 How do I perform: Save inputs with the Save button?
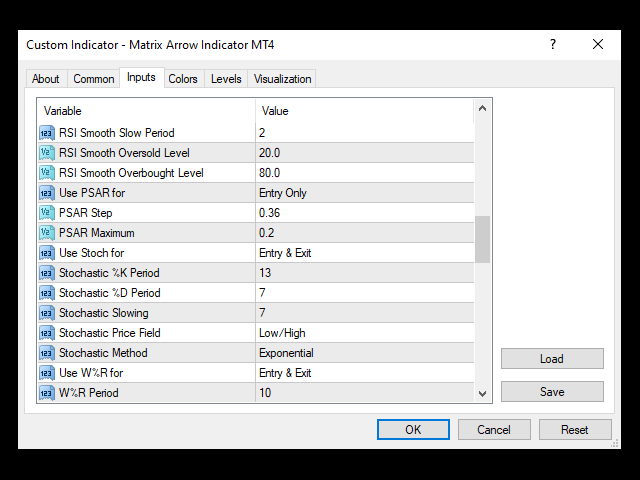(552, 391)
